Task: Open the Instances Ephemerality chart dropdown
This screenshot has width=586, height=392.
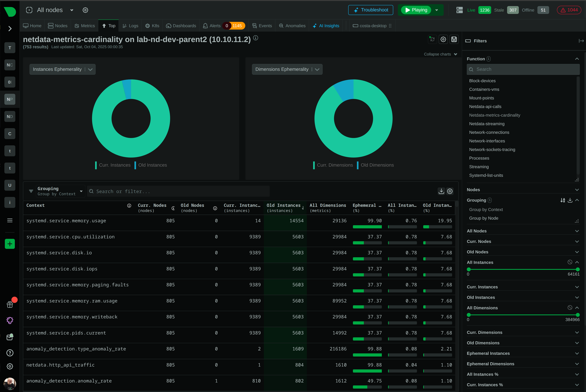Action: [90, 69]
